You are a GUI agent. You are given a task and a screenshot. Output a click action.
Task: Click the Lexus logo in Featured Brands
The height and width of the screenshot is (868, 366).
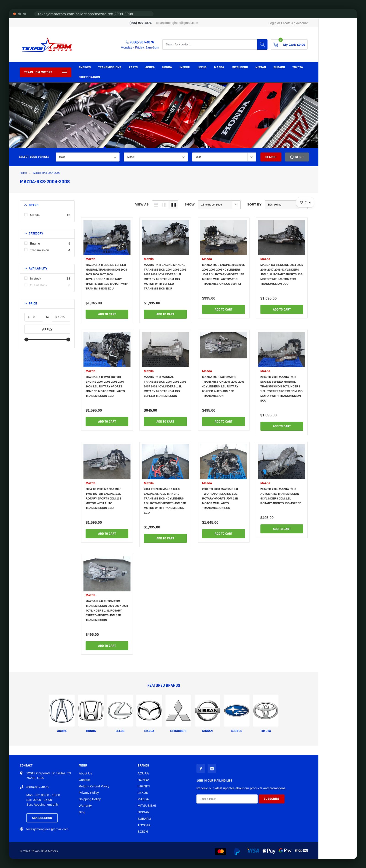point(120,710)
